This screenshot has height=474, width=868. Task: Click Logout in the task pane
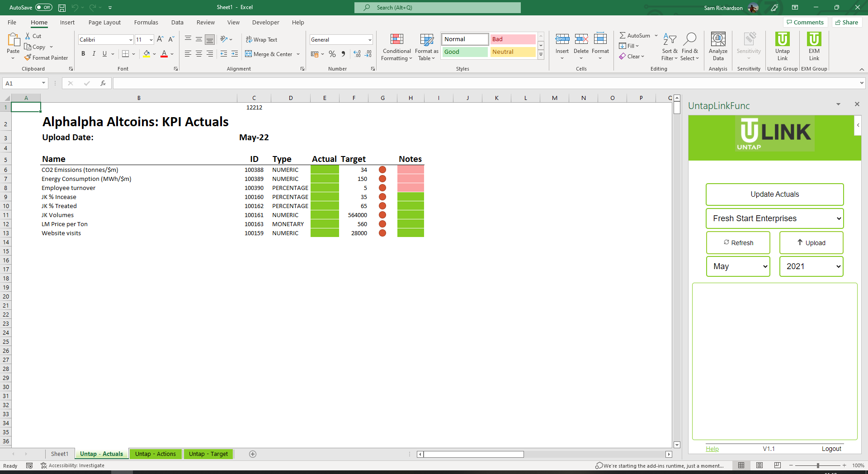[831, 449]
